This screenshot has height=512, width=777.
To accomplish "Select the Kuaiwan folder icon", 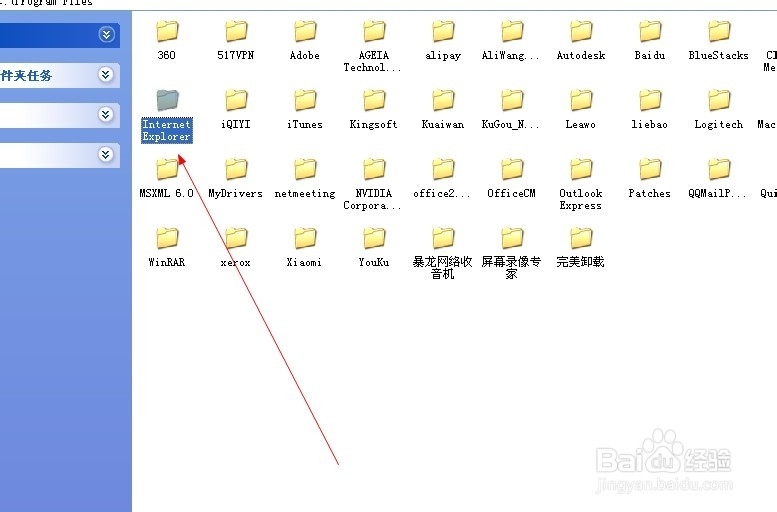I will coord(443,101).
